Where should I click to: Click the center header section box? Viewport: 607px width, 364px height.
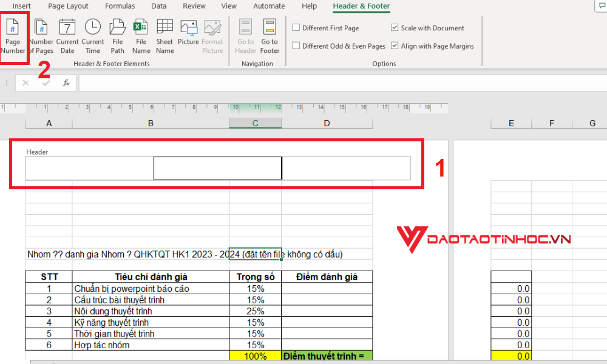pos(217,168)
